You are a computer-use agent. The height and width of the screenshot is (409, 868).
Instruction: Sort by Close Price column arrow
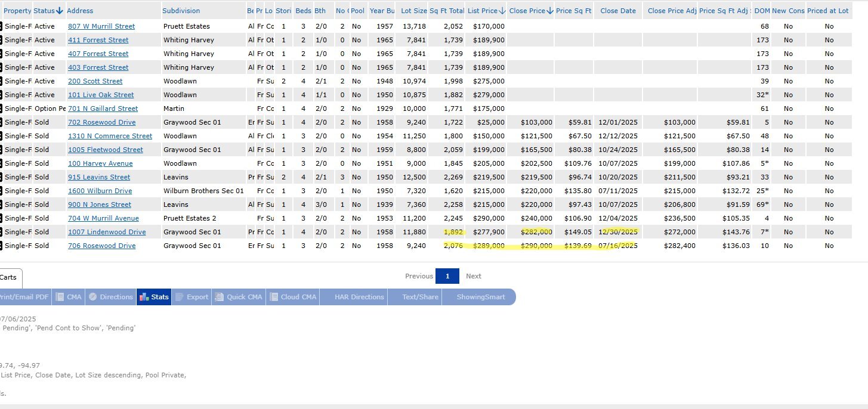pyautogui.click(x=549, y=11)
